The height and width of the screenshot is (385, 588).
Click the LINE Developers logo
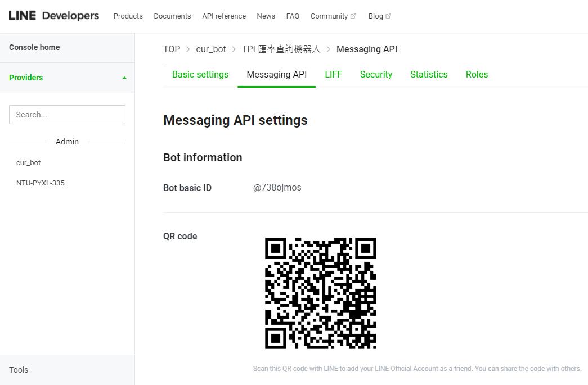(53, 16)
